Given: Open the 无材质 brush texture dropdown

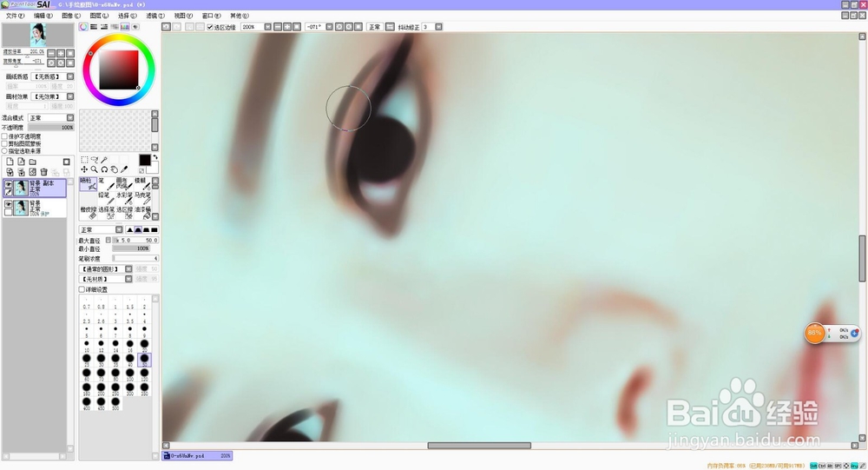Looking at the screenshot, I should click(x=128, y=279).
